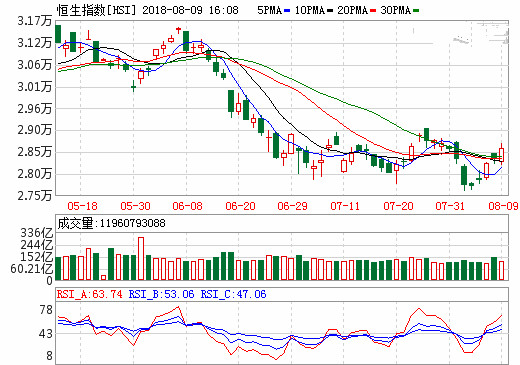This screenshot has height=365, width=520.
Task: Select the 07-11 date label
Action: tap(345, 206)
